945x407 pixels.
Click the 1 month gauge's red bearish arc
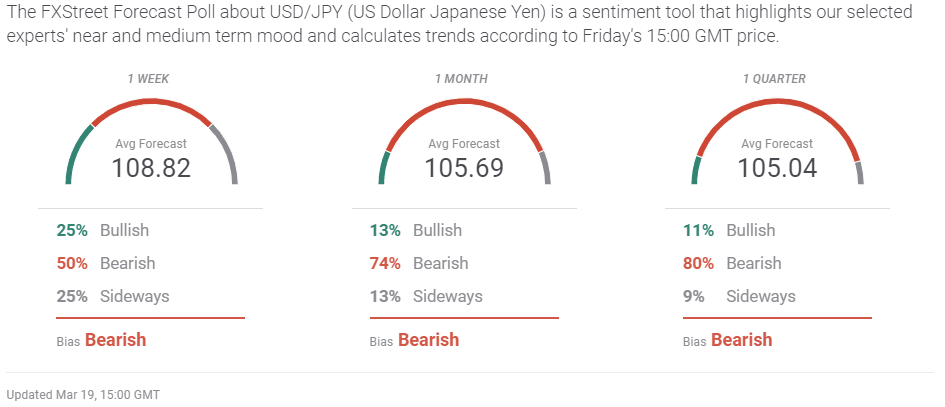tap(463, 103)
